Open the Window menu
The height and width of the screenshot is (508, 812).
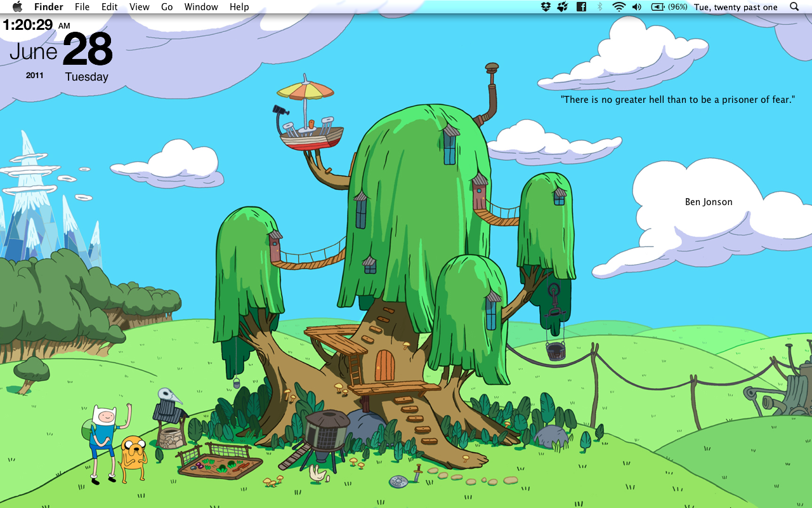(x=201, y=7)
